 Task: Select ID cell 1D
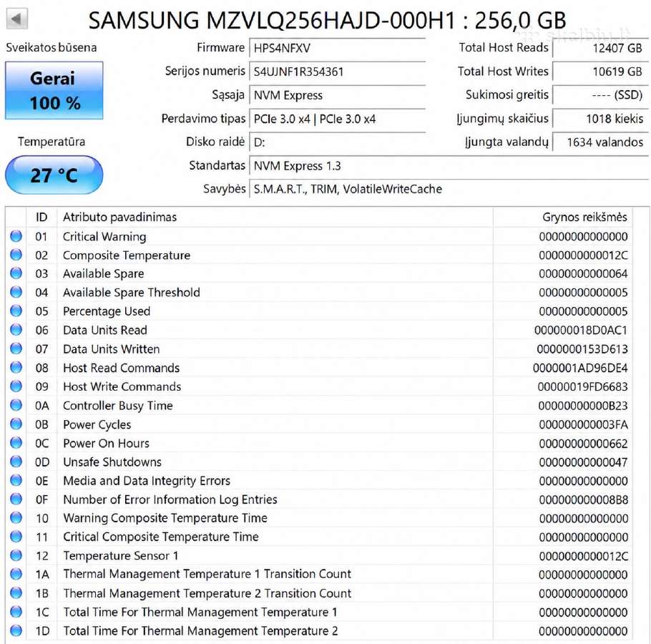pos(42,631)
